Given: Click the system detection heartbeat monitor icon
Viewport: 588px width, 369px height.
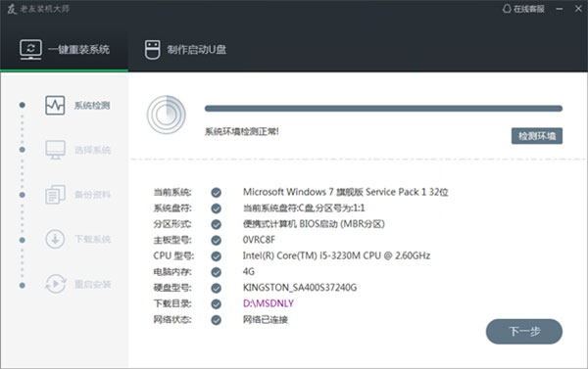Looking at the screenshot, I should click(x=55, y=106).
